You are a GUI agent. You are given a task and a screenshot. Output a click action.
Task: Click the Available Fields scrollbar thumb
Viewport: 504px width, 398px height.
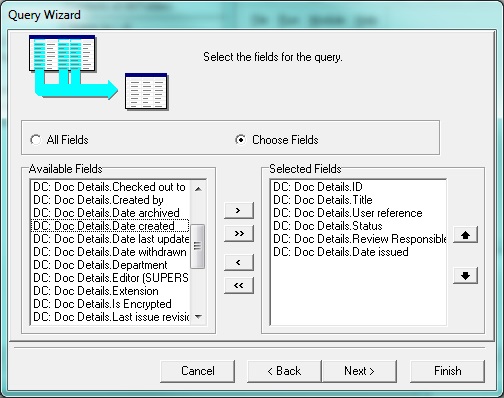[197, 246]
